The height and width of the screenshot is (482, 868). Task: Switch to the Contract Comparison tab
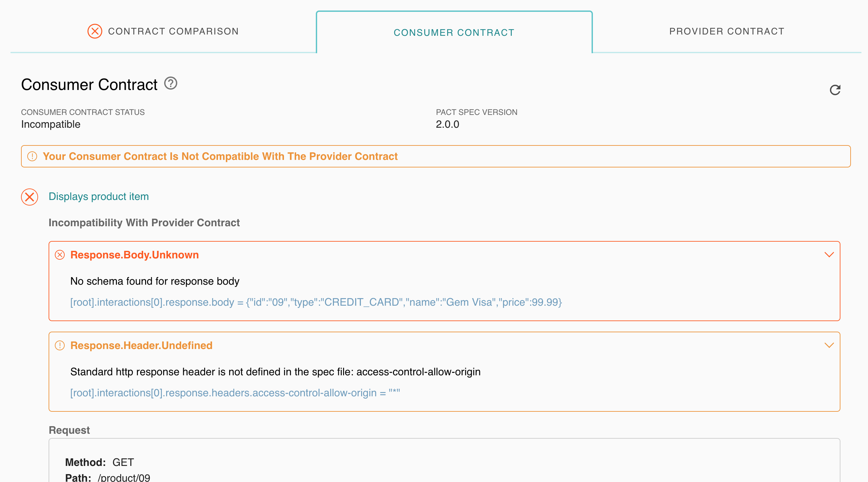(x=173, y=31)
